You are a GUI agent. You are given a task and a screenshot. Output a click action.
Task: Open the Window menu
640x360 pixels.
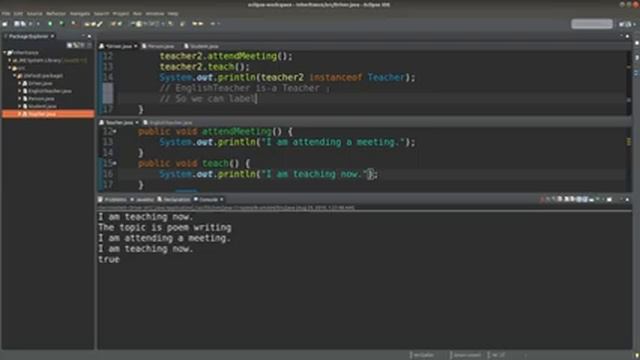pos(155,13)
